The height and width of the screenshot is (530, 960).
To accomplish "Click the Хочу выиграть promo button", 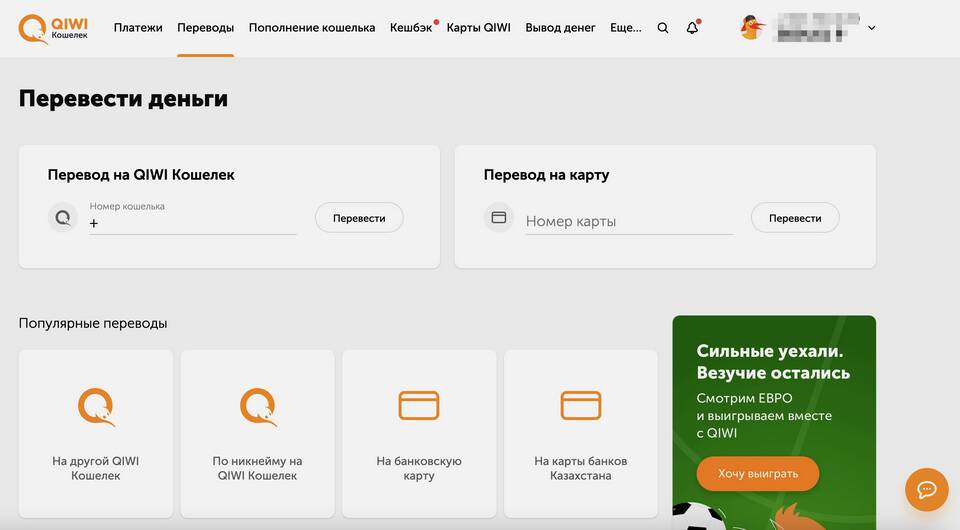I will coord(757,473).
